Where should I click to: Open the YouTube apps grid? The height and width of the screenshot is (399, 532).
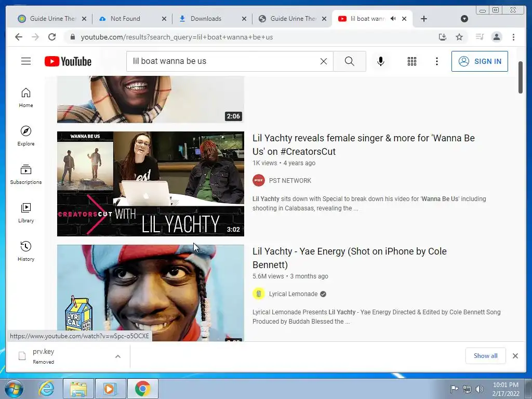pos(412,61)
